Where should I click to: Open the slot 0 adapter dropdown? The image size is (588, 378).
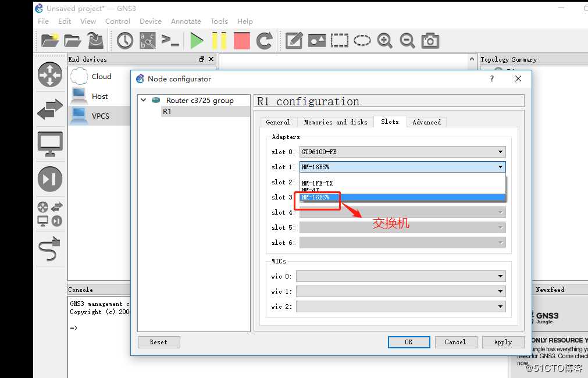pos(402,152)
